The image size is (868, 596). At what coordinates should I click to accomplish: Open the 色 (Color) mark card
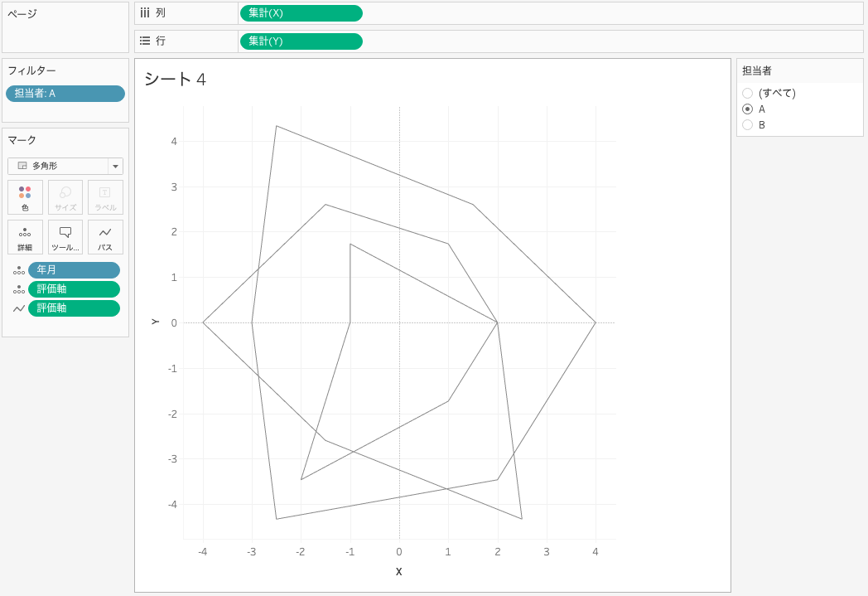25,197
